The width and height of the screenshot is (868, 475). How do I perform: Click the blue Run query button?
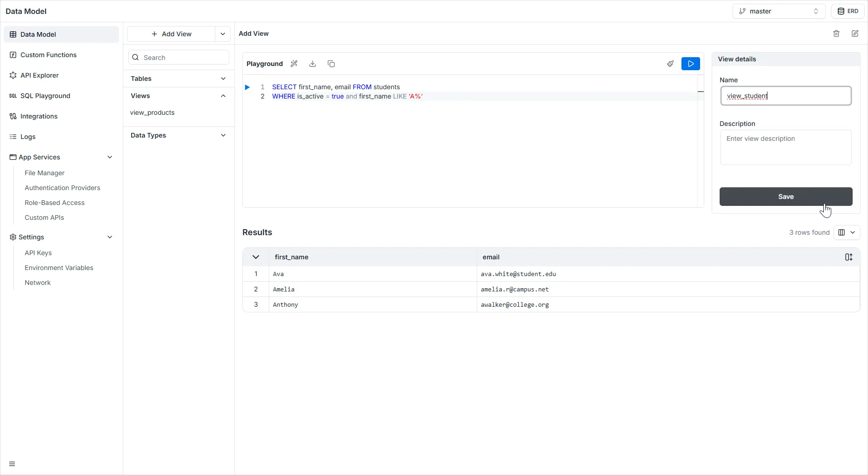pyautogui.click(x=690, y=64)
